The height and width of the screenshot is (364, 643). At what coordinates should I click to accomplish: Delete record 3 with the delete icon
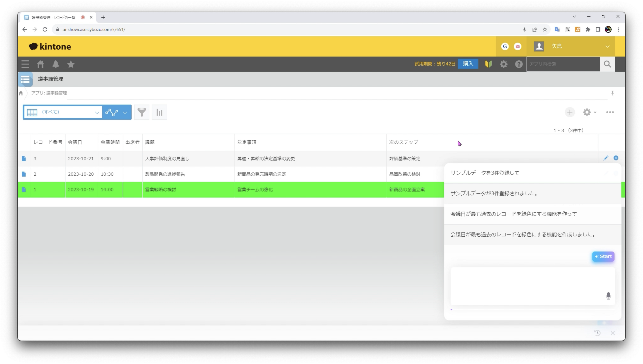[x=616, y=158]
